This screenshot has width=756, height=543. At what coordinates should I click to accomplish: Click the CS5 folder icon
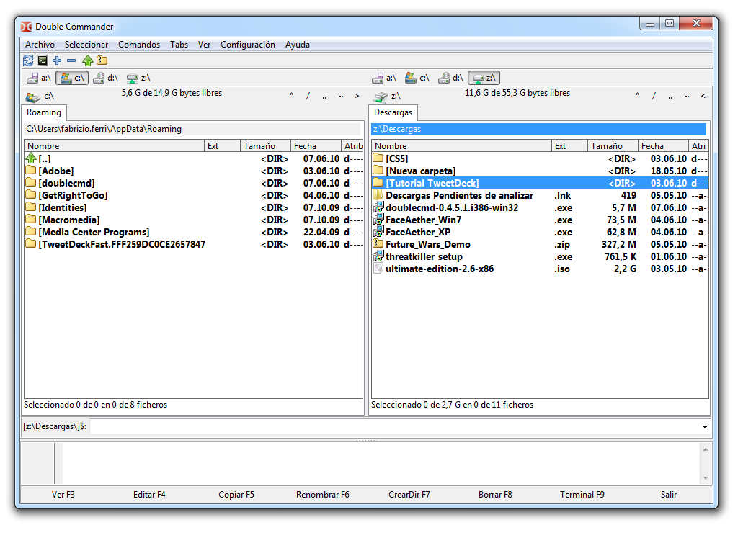(x=378, y=158)
